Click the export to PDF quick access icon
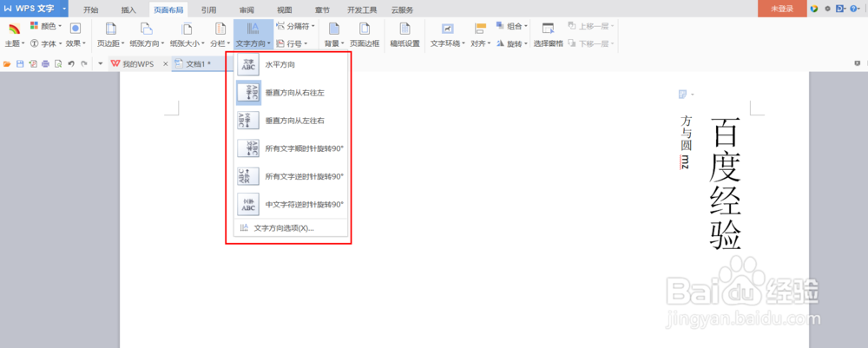Image resolution: width=868 pixels, height=348 pixels. point(33,64)
